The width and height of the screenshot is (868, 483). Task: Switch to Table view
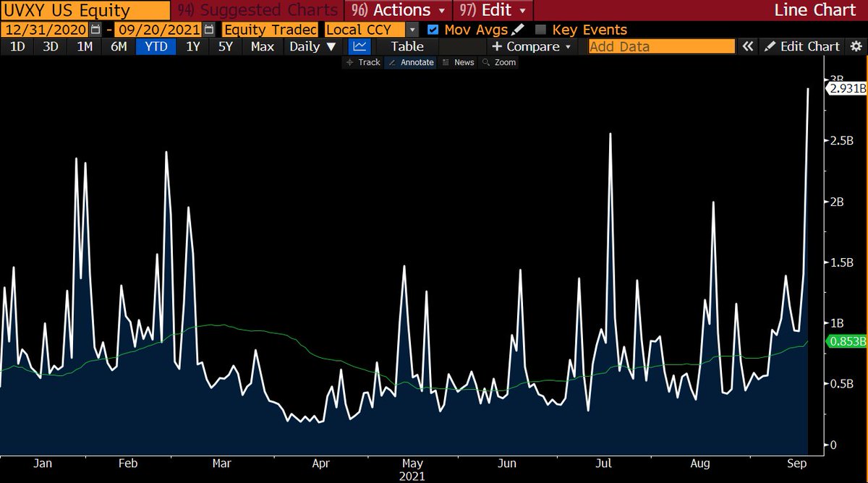407,46
